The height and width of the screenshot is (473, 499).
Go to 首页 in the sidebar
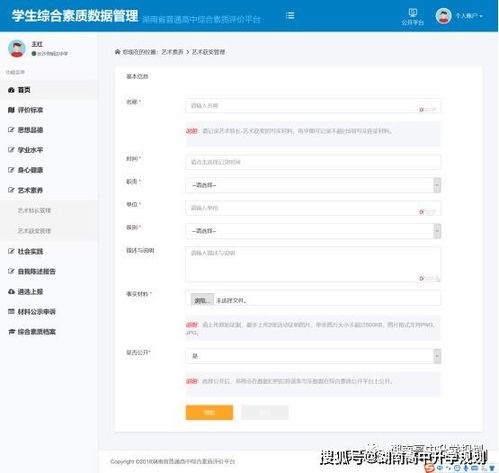point(49,90)
